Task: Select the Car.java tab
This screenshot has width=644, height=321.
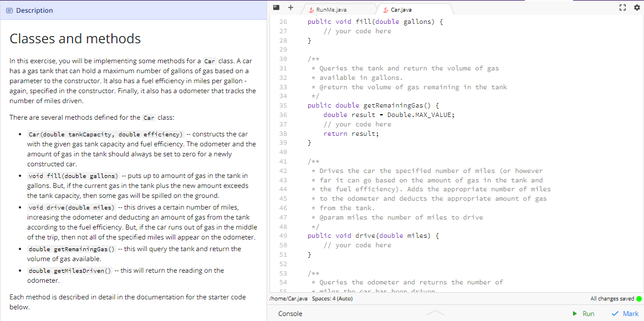Action: (x=400, y=9)
